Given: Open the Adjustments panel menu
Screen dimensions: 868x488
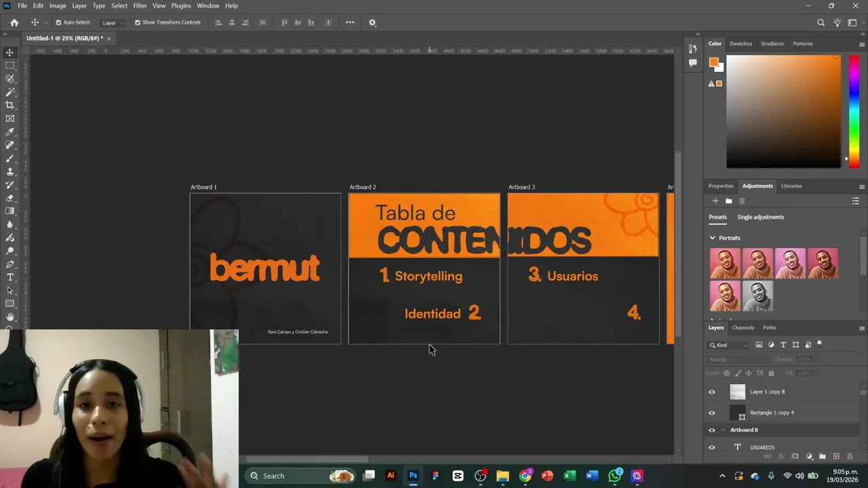Looking at the screenshot, I should coord(862,186).
